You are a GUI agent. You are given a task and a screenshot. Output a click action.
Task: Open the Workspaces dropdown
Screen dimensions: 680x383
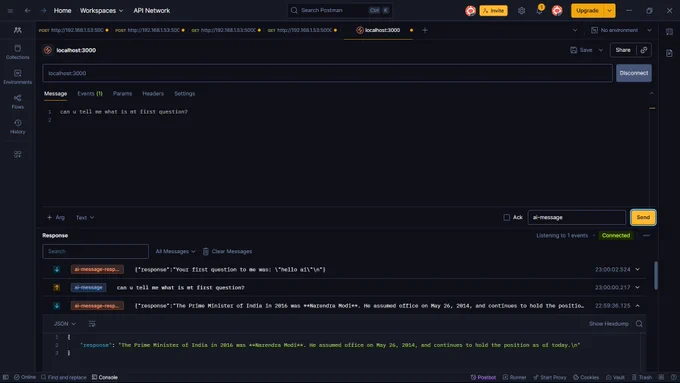[x=101, y=10]
